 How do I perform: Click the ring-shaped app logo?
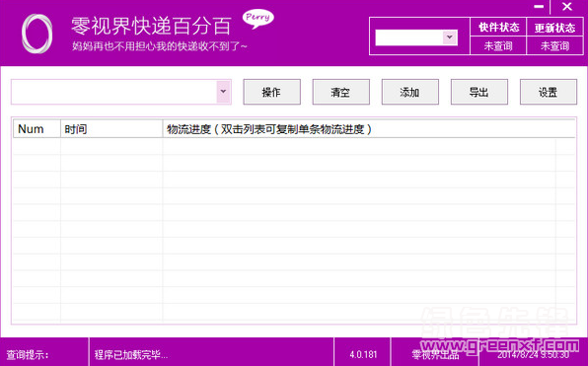point(37,34)
